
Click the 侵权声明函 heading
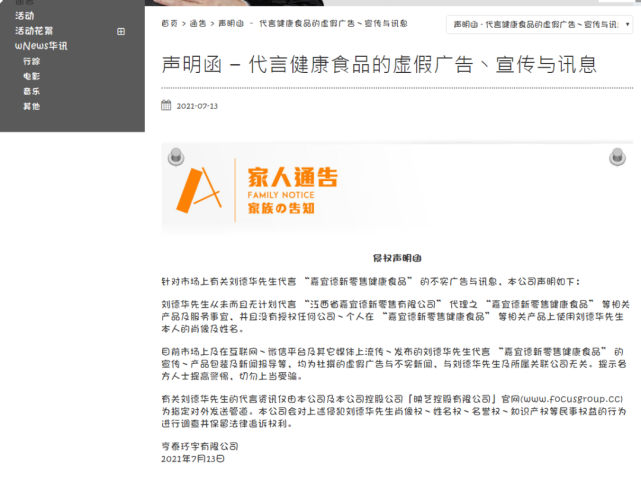[397, 258]
